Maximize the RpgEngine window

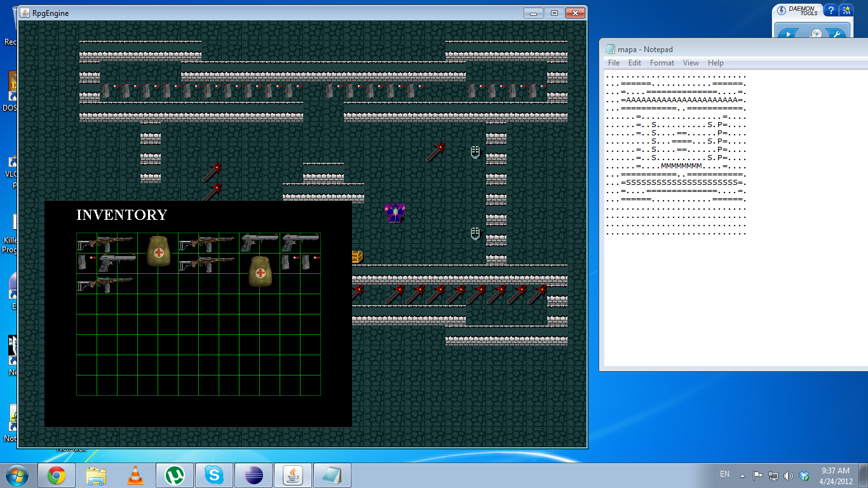click(554, 13)
